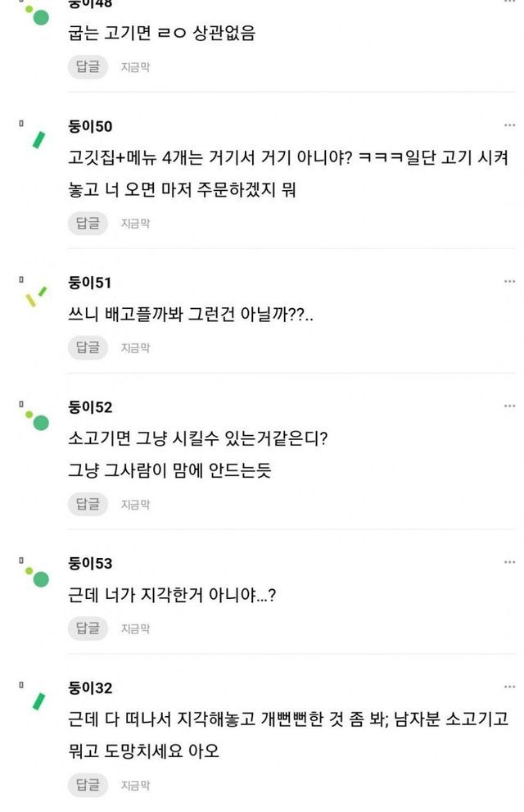The height and width of the screenshot is (812, 524).
Task: Reply to 둥이51 with 답글 button
Action: coord(88,347)
